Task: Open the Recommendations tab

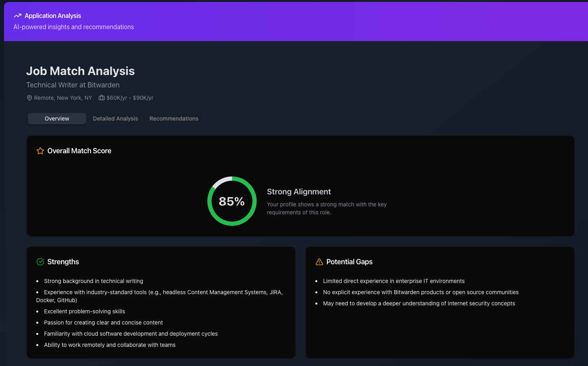Action: pyautogui.click(x=174, y=119)
